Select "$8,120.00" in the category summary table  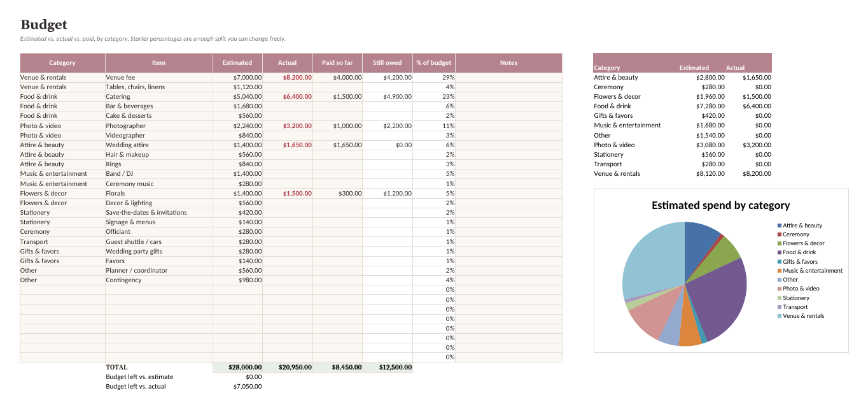(x=710, y=174)
